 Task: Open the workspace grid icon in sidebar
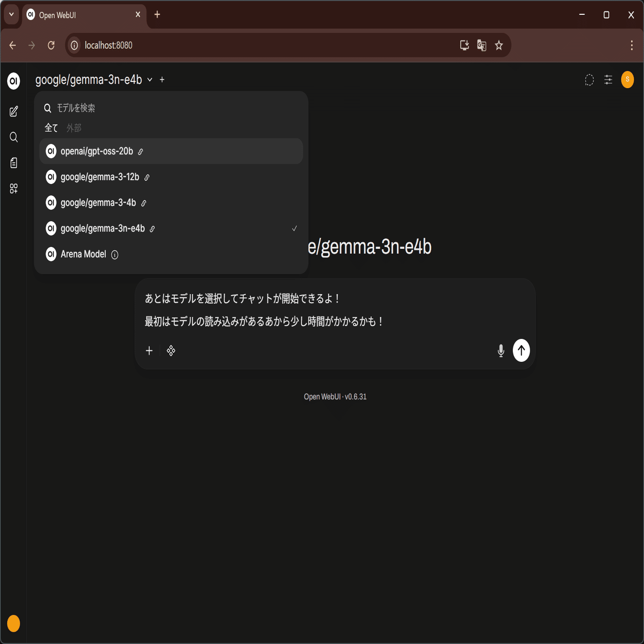click(x=14, y=189)
